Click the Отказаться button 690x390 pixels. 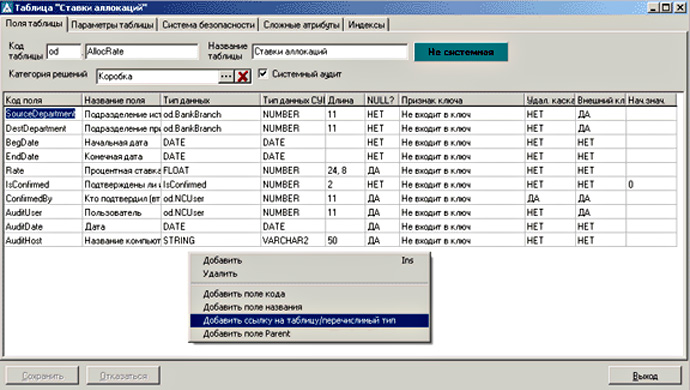point(123,376)
